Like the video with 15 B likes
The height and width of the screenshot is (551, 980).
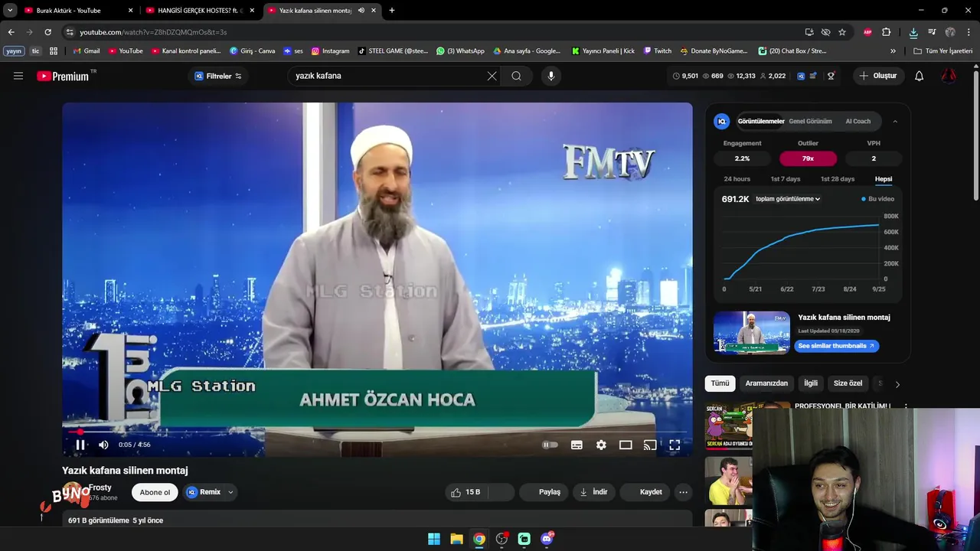(x=466, y=492)
